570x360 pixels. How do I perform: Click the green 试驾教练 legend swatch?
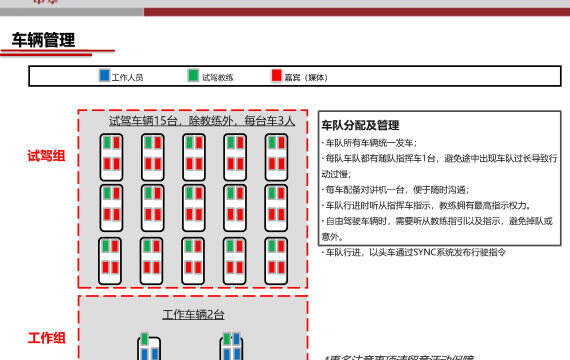click(x=193, y=76)
